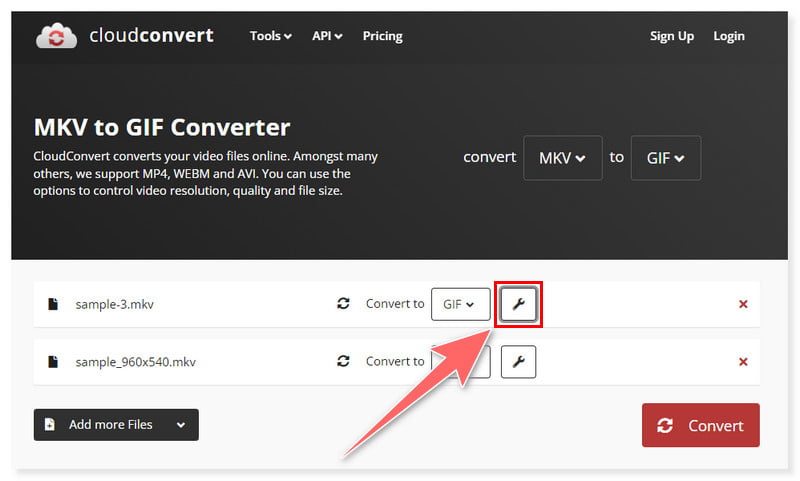Expand the Add more Files dropdown arrow
800x481 pixels.
tap(181, 425)
